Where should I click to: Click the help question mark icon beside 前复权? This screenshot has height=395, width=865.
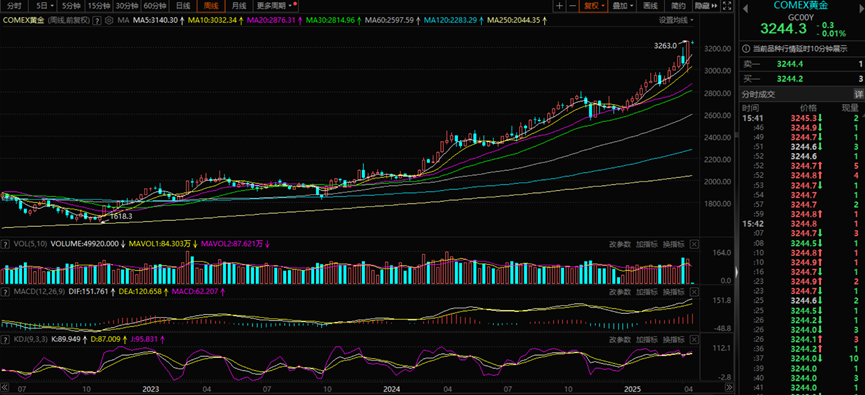(97, 20)
